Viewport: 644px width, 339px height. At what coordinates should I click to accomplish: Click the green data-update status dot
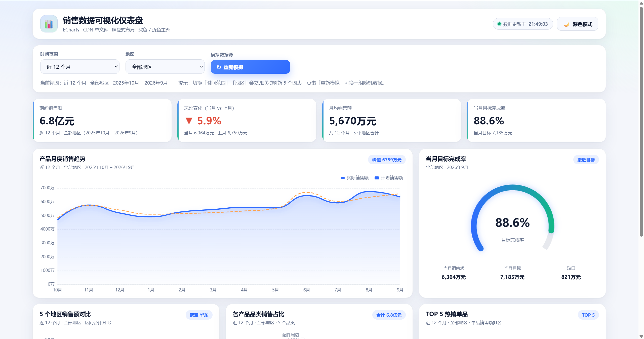pos(499,24)
